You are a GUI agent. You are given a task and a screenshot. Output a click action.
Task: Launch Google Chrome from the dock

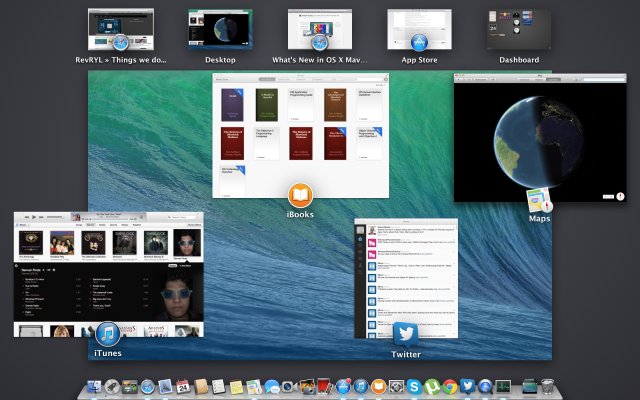click(x=450, y=386)
